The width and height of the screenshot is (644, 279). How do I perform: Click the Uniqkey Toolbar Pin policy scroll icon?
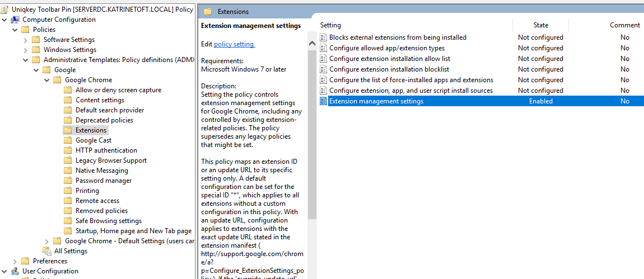pyautogui.click(x=5, y=9)
